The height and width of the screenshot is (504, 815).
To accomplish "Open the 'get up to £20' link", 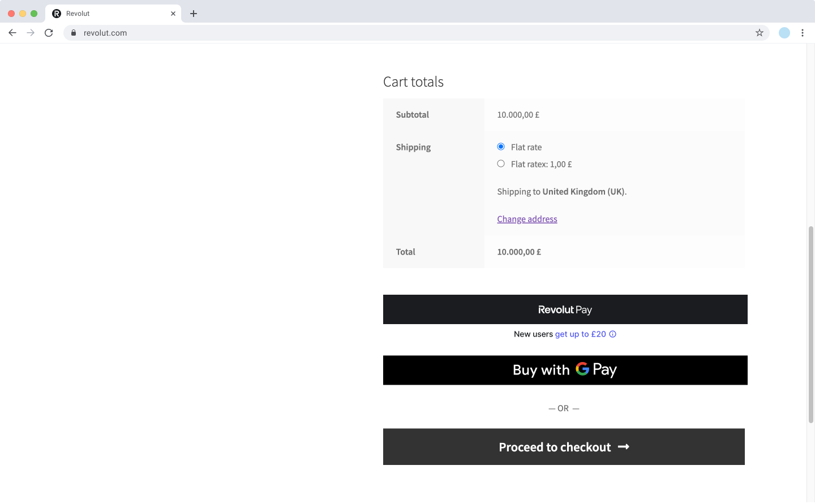I will point(580,334).
